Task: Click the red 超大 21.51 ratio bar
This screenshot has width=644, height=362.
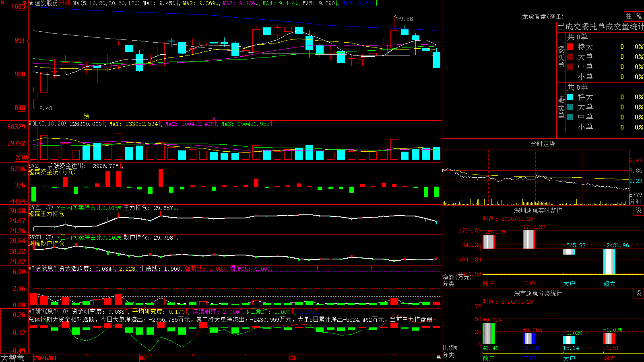Action: click(x=609, y=338)
